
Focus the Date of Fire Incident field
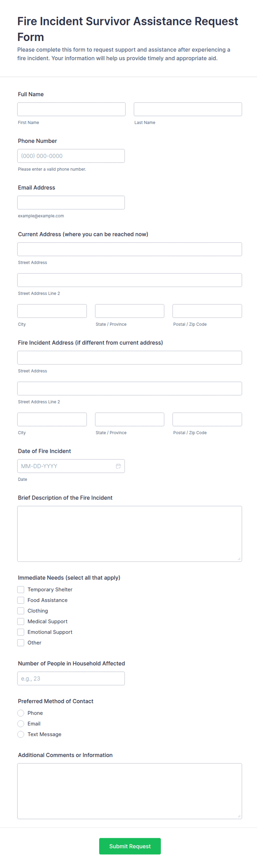click(x=71, y=466)
